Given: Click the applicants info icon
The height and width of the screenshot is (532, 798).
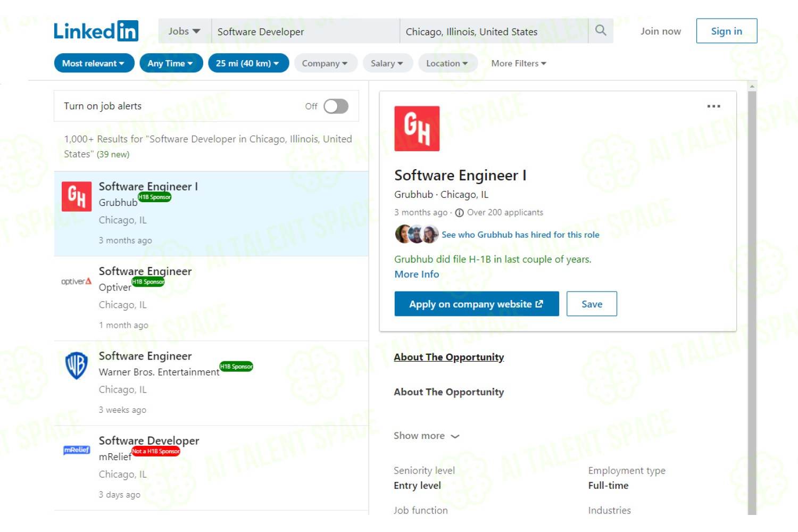Looking at the screenshot, I should click(x=459, y=213).
